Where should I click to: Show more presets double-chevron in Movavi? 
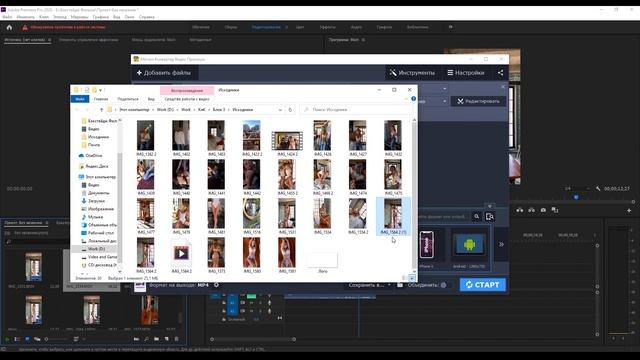pyautogui.click(x=501, y=244)
